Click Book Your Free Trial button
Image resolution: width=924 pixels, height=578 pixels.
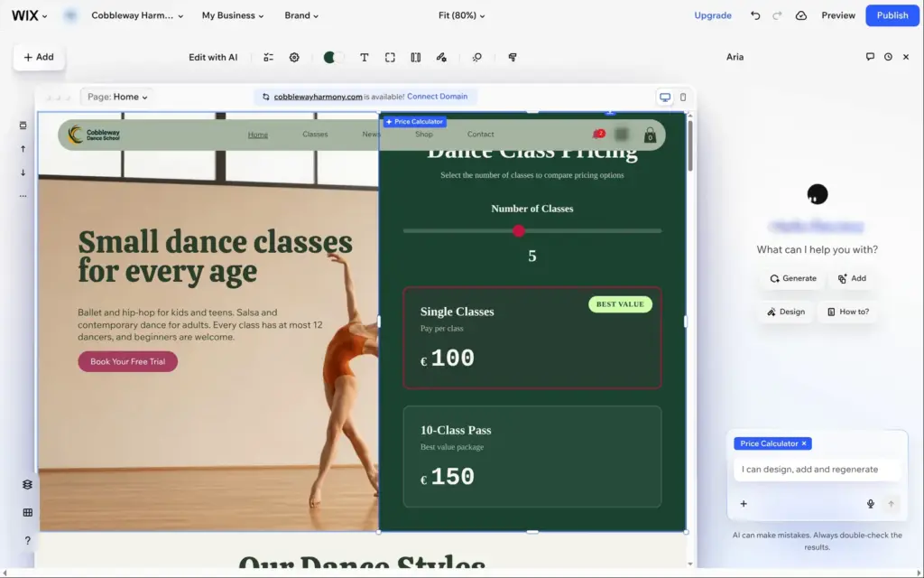(x=128, y=361)
